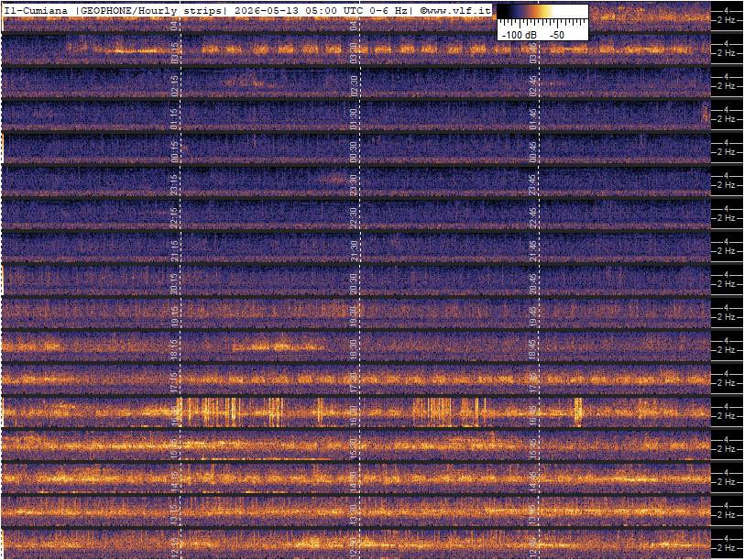Screen dimensions: 744x560
Task: Click the 17:15 time marker
Action: pyautogui.click(x=174, y=382)
